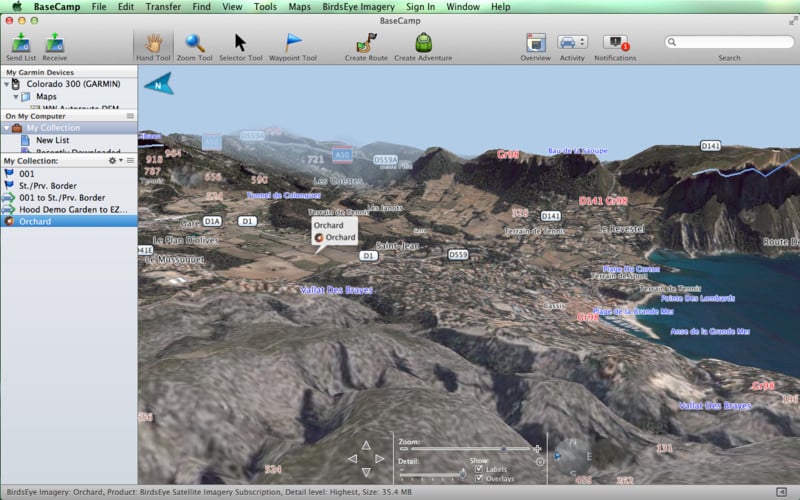Click the Receive toolbar icon
This screenshot has width=800, height=500.
pyautogui.click(x=55, y=43)
